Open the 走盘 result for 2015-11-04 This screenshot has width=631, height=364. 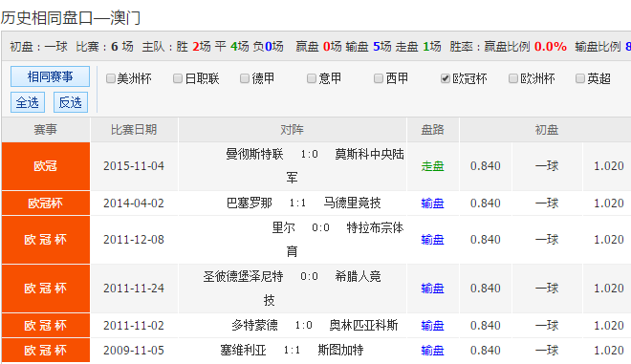click(x=432, y=166)
